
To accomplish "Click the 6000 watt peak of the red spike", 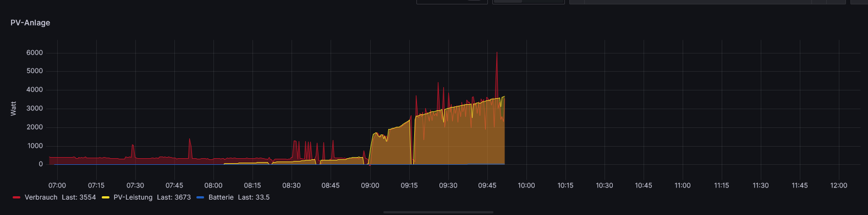I will tap(497, 53).
